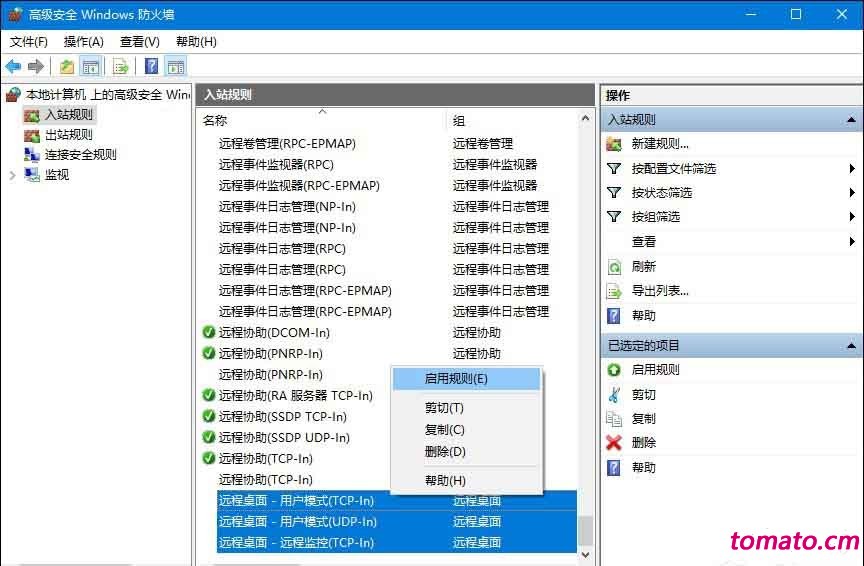Click the refresh icon beside 刷新
The height and width of the screenshot is (566, 864).
pos(614,267)
